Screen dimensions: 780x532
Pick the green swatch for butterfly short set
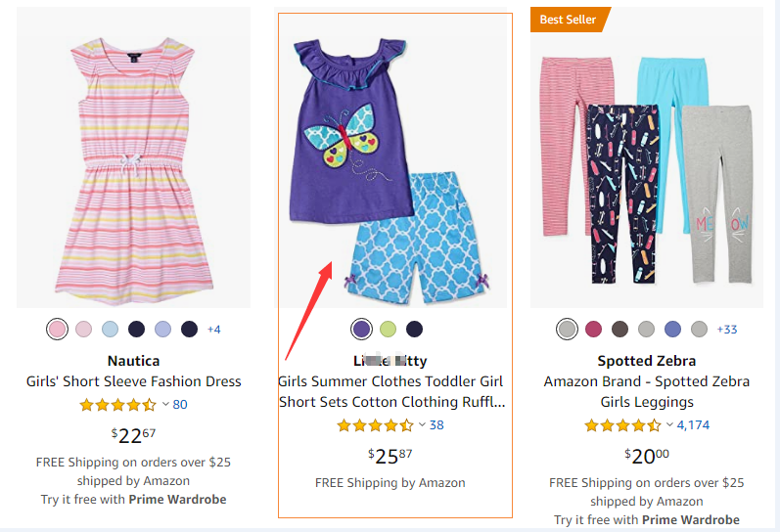point(389,329)
